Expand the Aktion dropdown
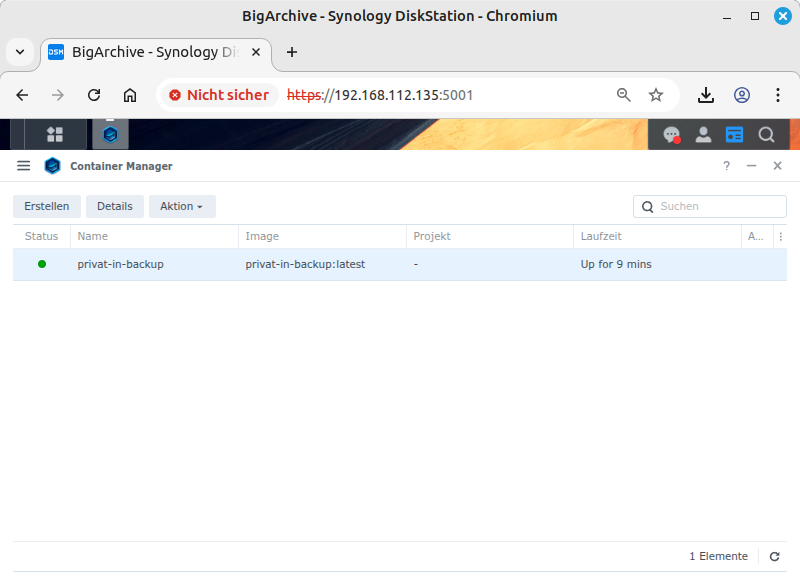This screenshot has width=800, height=581. (182, 206)
